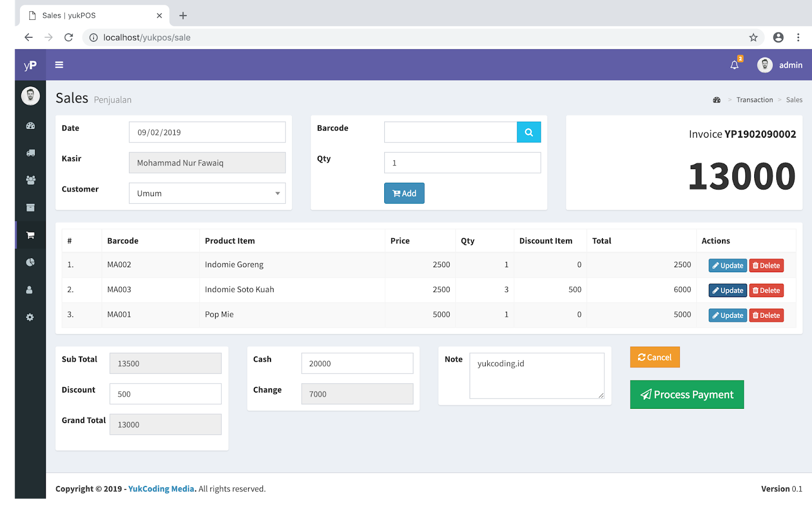
Task: Open settings via the gear icon
Action: pos(30,317)
